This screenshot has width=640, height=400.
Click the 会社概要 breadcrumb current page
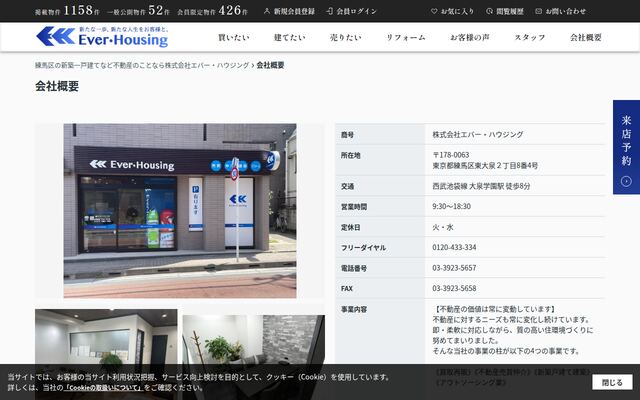tap(270, 65)
